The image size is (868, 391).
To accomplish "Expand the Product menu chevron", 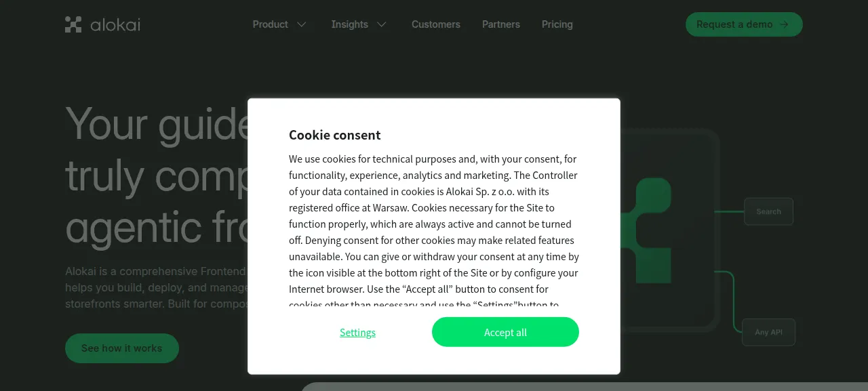I will (302, 24).
